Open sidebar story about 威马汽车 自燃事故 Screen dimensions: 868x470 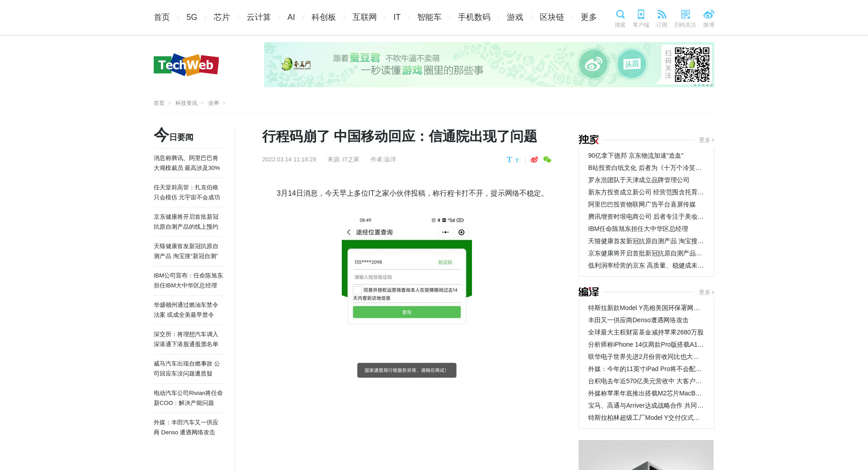(x=187, y=368)
